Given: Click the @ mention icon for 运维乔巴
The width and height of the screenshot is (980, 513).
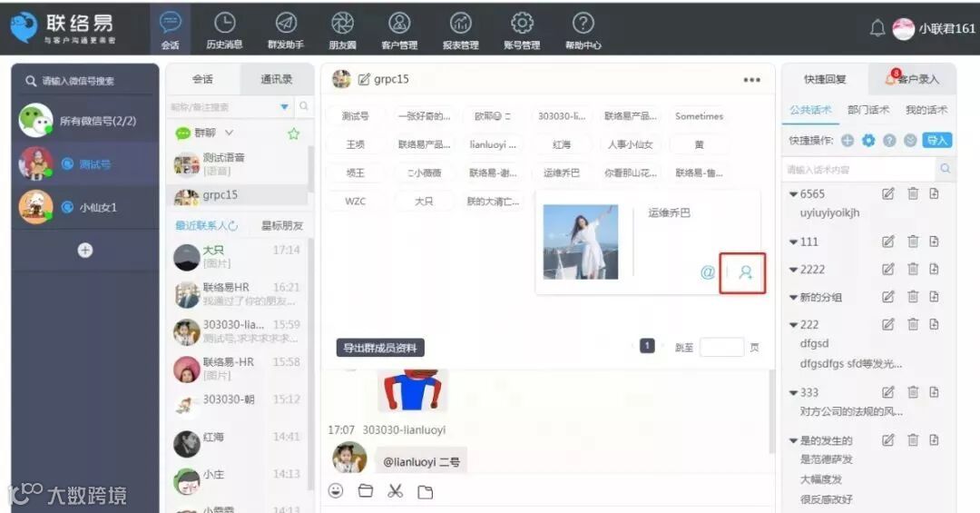Looking at the screenshot, I should coord(708,272).
